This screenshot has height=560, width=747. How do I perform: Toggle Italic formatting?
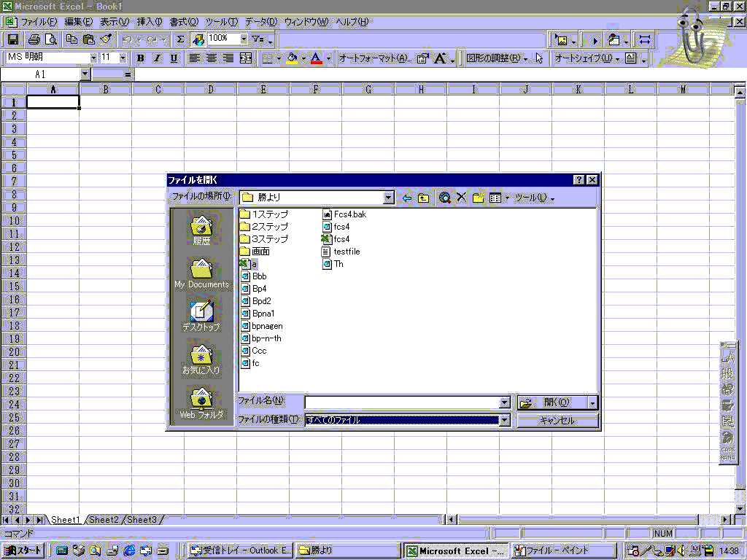tap(158, 58)
